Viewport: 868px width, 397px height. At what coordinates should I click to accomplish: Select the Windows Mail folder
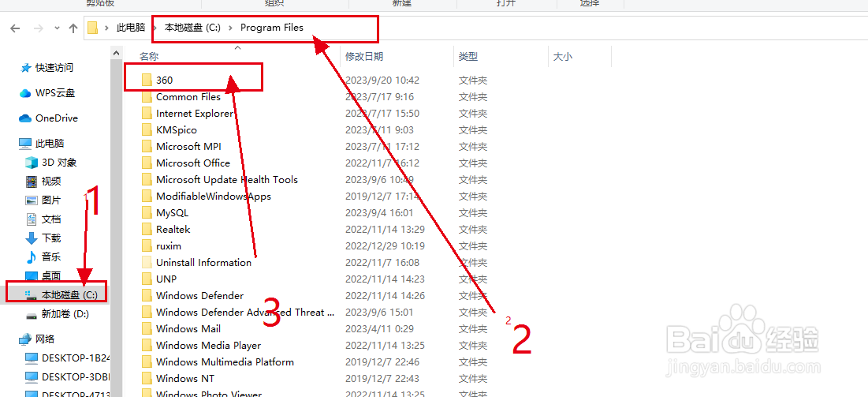tap(188, 329)
